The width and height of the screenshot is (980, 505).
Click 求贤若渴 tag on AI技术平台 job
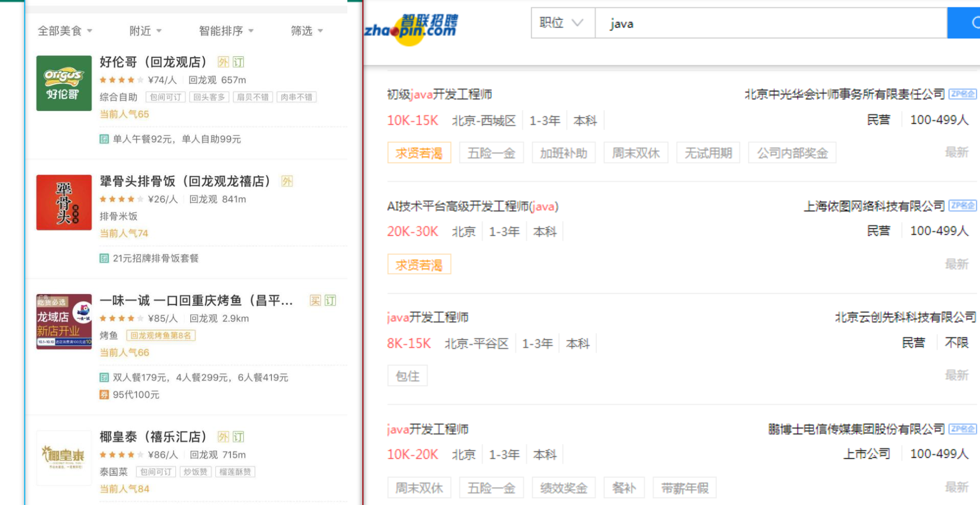coord(419,264)
